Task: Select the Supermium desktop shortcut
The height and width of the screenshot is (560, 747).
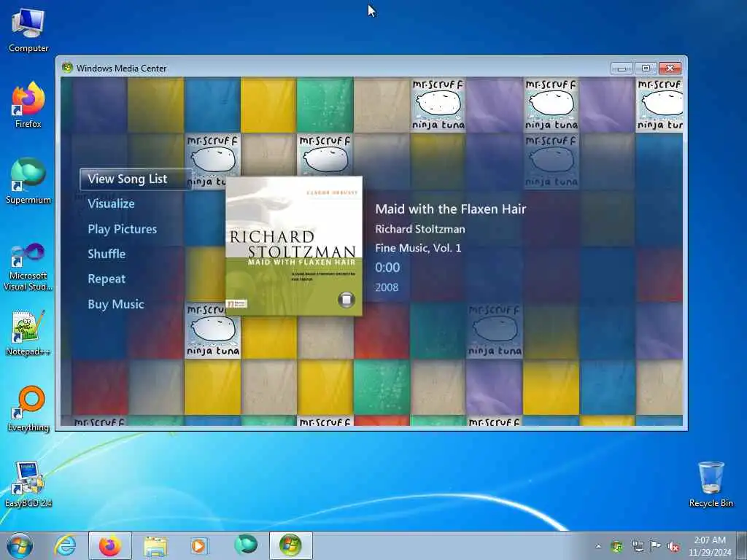Action: (x=28, y=181)
